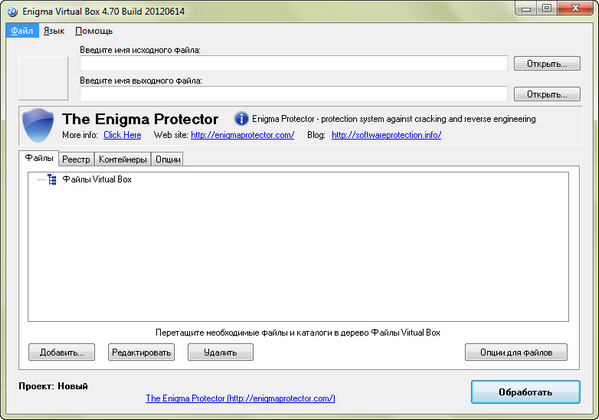Screen dimensions: 599x420
Task: Switch to the Опции tab
Action: [x=168, y=159]
